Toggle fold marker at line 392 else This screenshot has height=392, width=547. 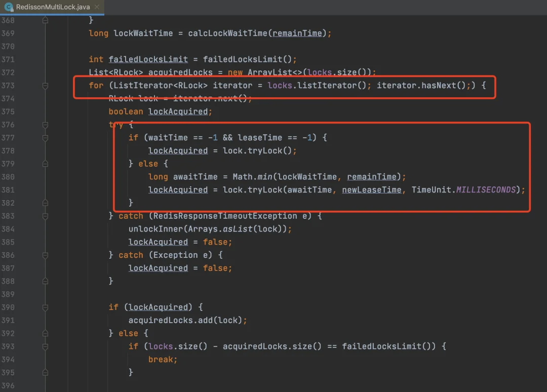pyautogui.click(x=46, y=333)
